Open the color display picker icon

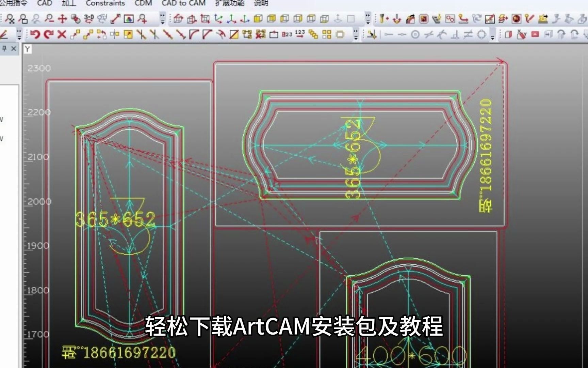129,19
